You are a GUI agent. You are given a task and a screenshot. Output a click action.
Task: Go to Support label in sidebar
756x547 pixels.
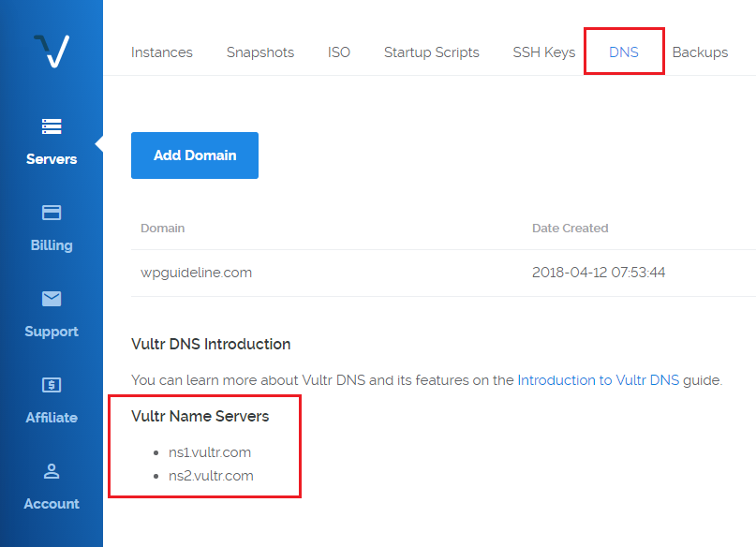point(52,332)
